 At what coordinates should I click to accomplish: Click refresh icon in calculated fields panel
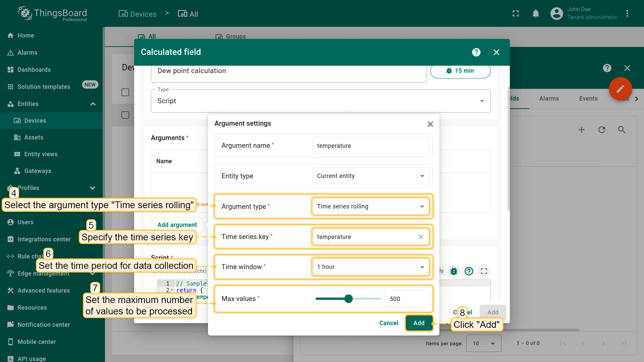coord(602,130)
